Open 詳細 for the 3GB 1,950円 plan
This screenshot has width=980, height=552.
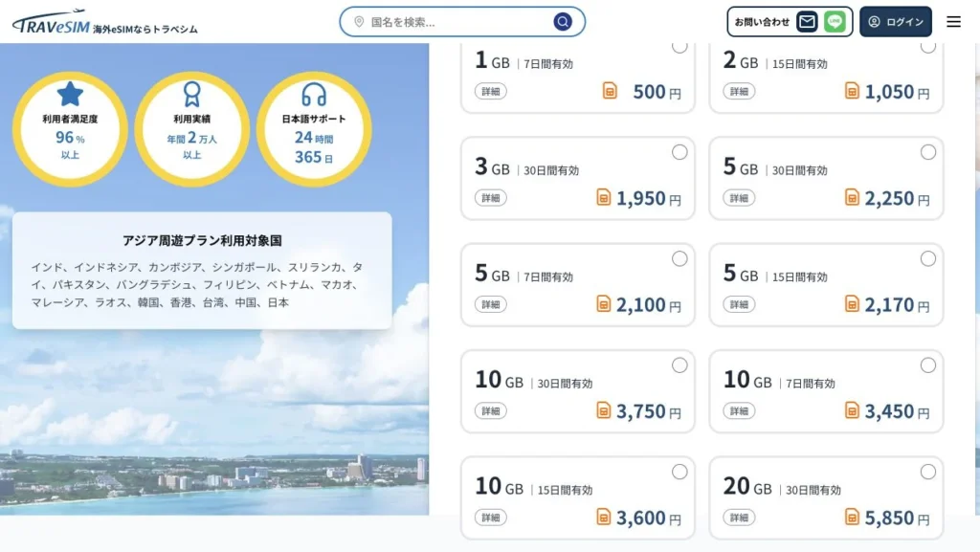tap(491, 199)
